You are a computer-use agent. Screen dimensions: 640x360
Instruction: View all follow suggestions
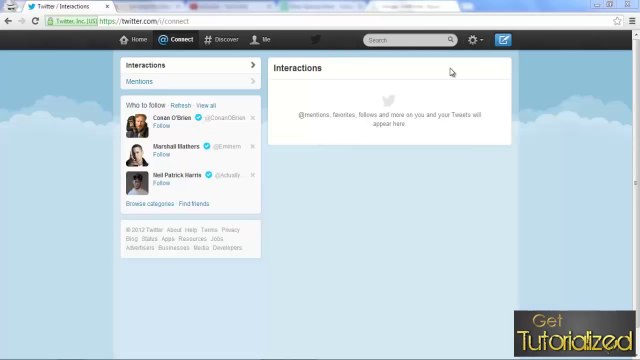(206, 105)
